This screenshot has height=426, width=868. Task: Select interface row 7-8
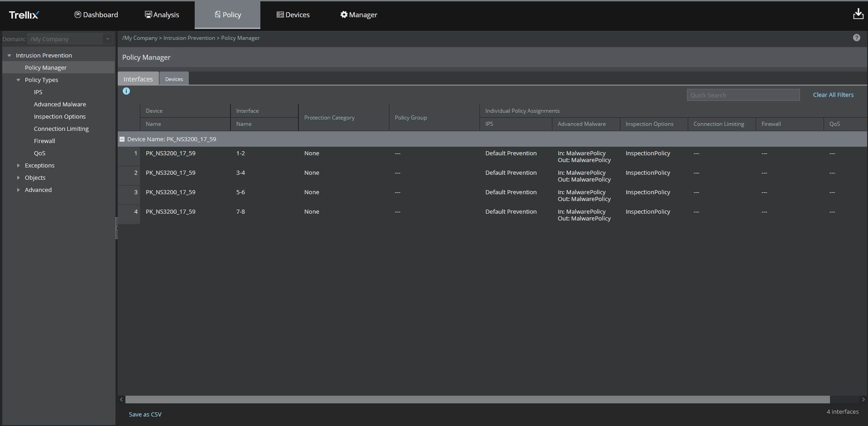(x=493, y=215)
